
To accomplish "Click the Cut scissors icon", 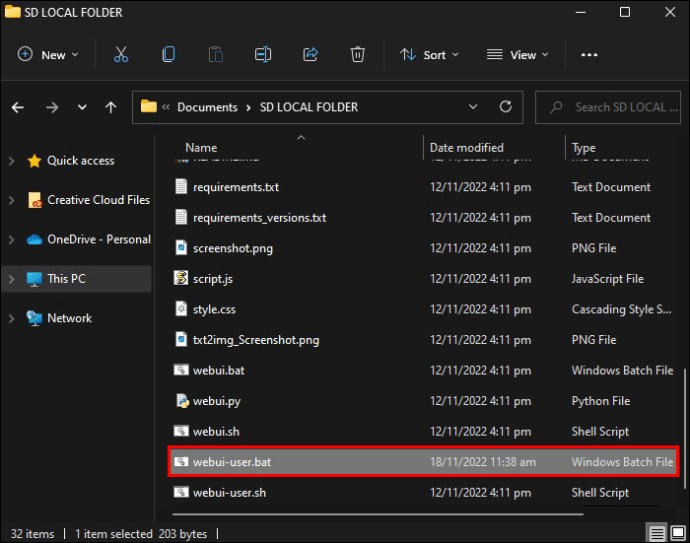I will tap(121, 55).
